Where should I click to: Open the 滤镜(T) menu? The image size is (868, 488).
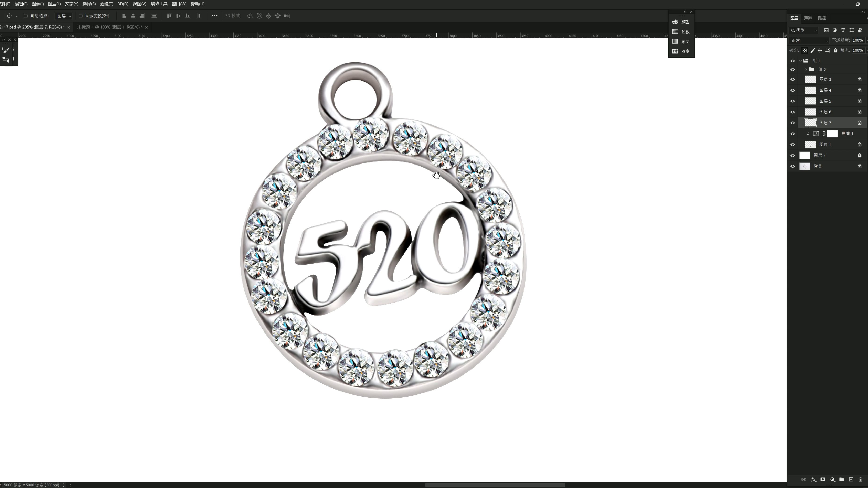click(x=106, y=4)
